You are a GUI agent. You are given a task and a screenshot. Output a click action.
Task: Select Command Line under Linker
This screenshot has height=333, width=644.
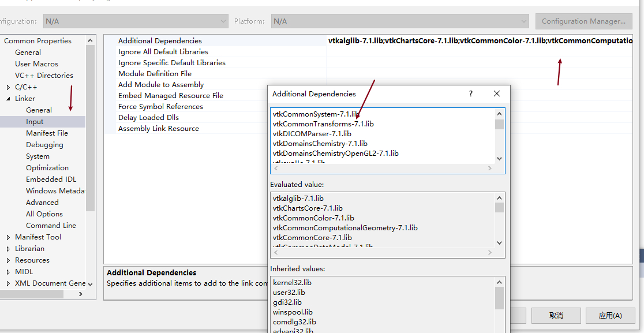tap(50, 225)
